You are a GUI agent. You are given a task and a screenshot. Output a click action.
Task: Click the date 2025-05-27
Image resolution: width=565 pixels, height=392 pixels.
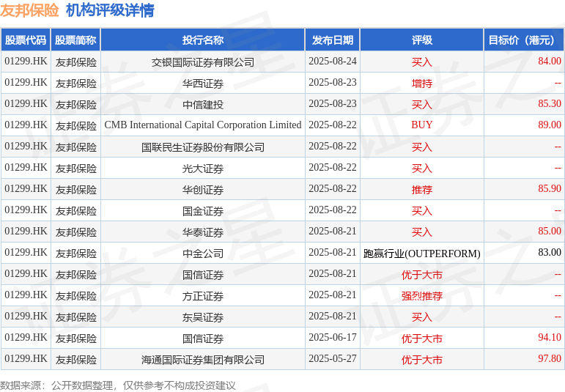(x=333, y=359)
